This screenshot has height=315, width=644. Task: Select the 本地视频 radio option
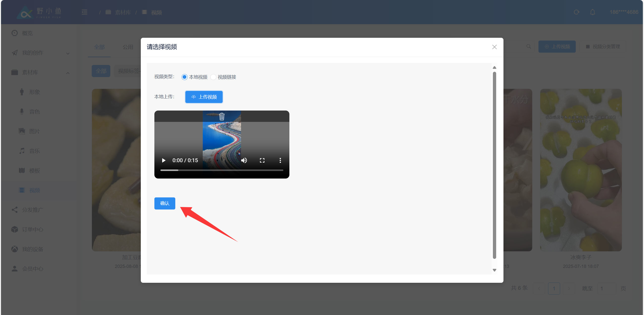(x=185, y=77)
